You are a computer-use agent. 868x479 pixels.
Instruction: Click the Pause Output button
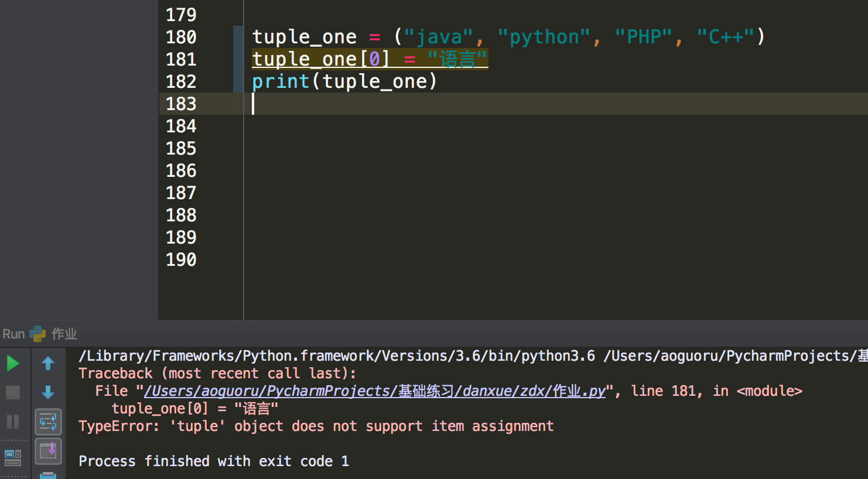pyautogui.click(x=13, y=422)
